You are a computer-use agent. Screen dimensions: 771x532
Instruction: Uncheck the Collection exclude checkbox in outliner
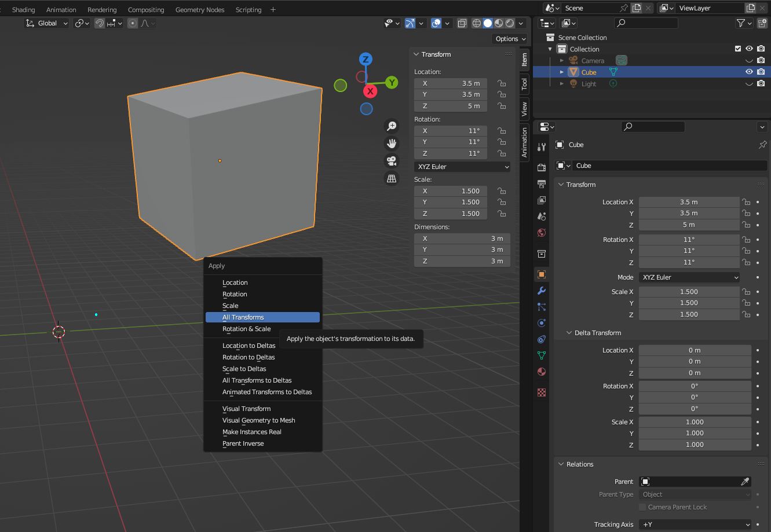[x=737, y=49]
